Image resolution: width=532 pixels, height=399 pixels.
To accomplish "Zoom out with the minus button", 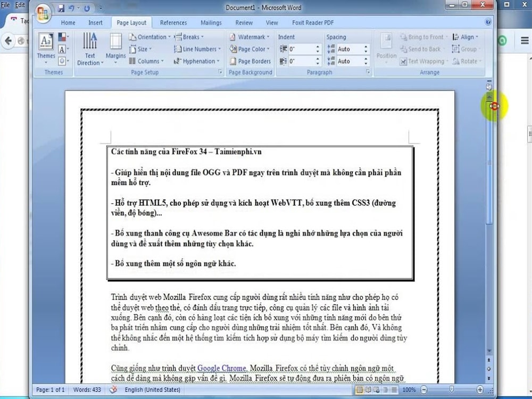I will tap(424, 390).
